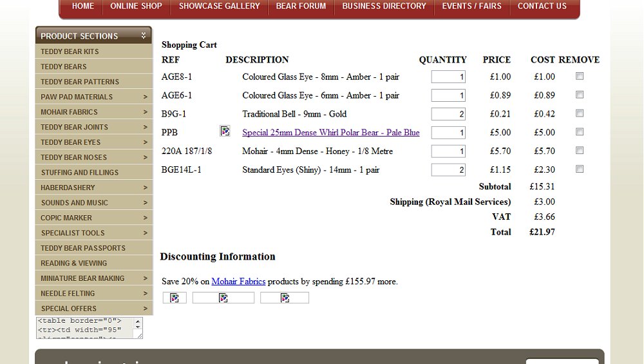Click the smallest image button under Discounting Information
The height and width of the screenshot is (364, 644).
click(x=175, y=298)
